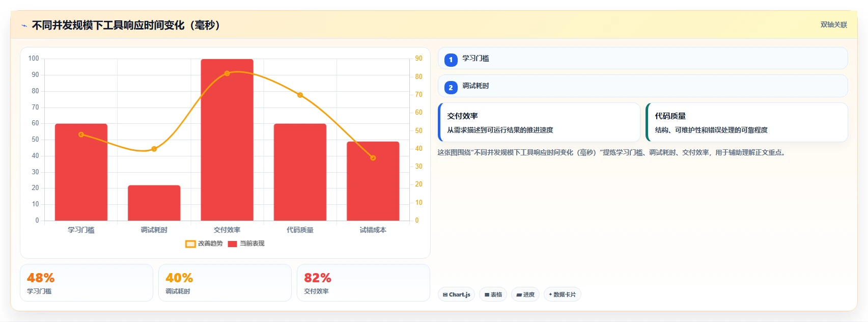868x322 pixels.
Task: Click the trend line point above 试错成本
Action: coord(373,158)
